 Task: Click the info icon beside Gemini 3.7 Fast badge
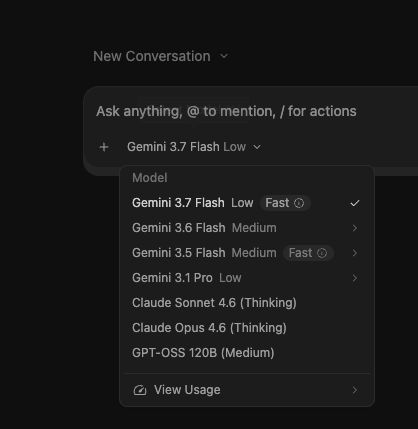point(299,203)
